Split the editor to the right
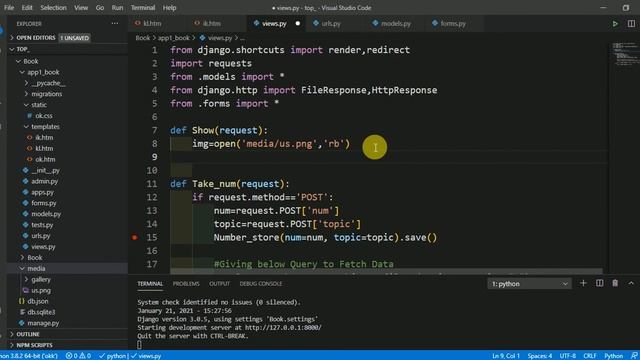Screen dimensions: 640x360 click(x=631, y=24)
